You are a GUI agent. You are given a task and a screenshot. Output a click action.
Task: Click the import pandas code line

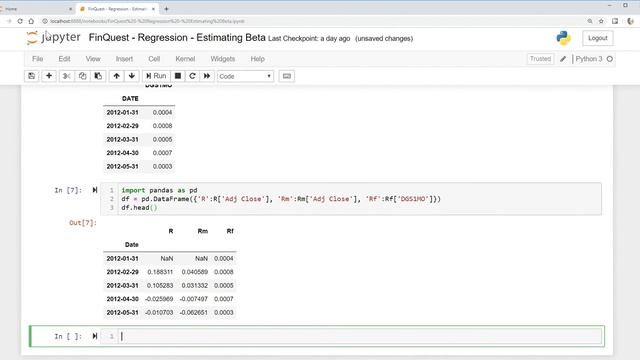coord(159,190)
